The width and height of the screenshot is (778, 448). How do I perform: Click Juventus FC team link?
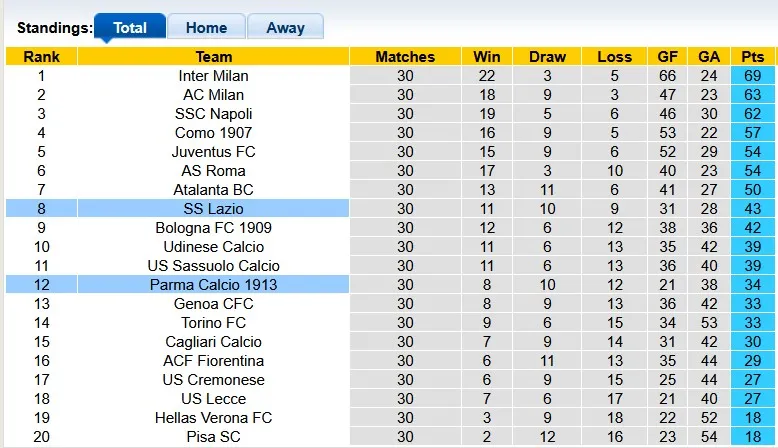213,152
